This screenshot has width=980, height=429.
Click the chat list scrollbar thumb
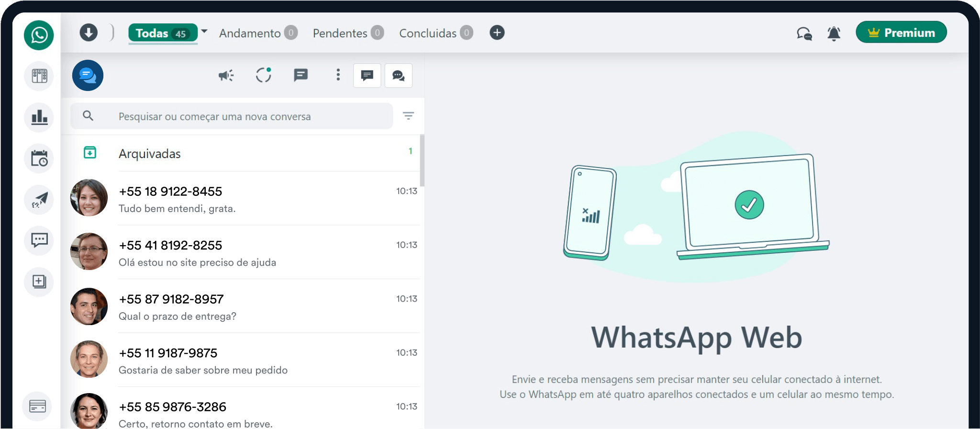[x=422, y=160]
